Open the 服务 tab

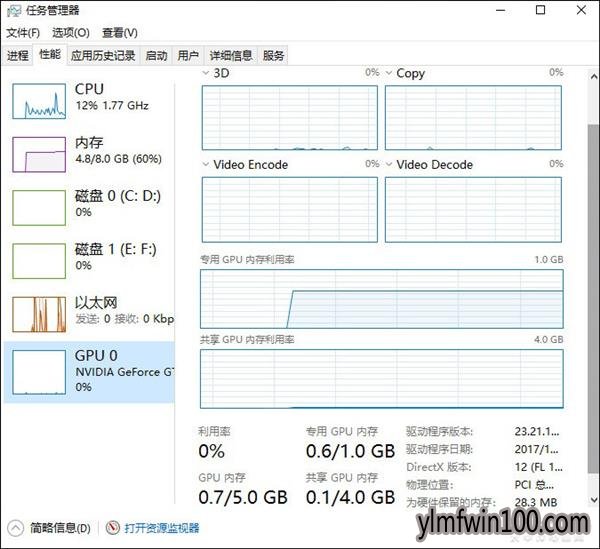point(273,55)
